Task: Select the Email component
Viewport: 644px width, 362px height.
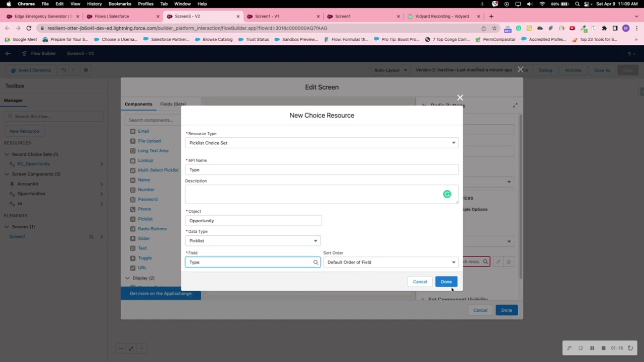Action: click(x=143, y=131)
